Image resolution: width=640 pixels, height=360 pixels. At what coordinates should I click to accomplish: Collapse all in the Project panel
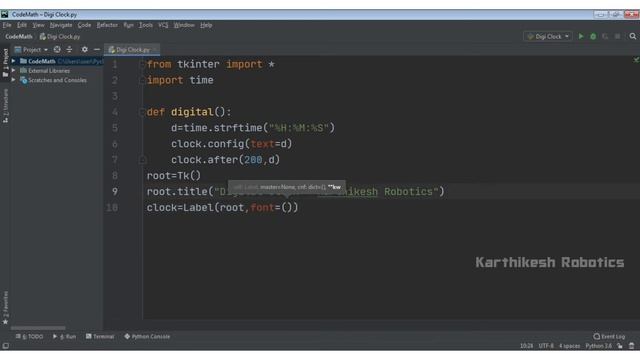tap(69, 49)
